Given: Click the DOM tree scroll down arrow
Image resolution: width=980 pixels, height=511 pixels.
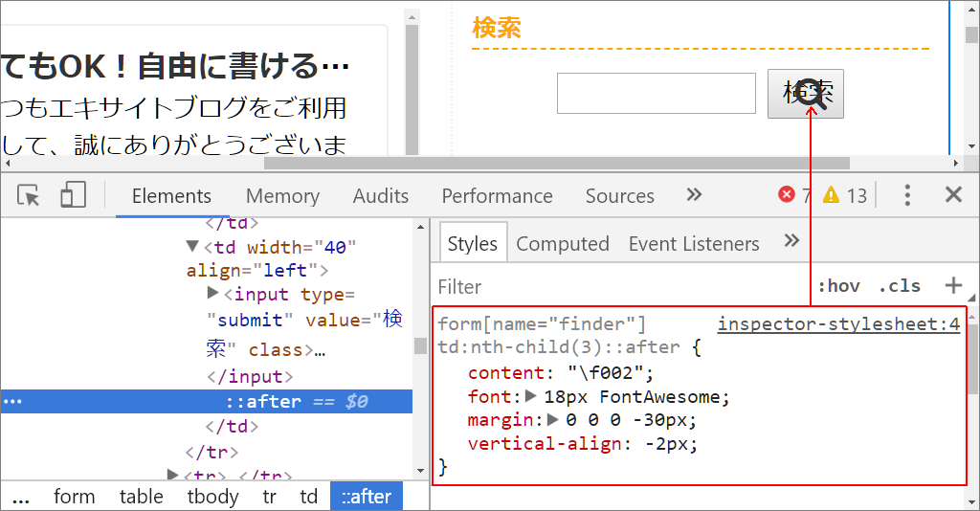Looking at the screenshot, I should tap(420, 471).
